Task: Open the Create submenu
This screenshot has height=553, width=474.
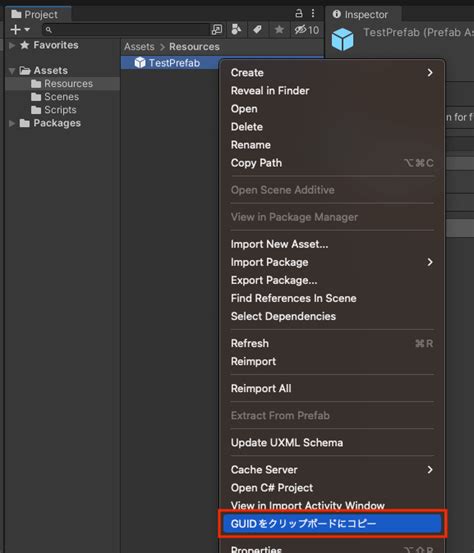Action: point(332,73)
